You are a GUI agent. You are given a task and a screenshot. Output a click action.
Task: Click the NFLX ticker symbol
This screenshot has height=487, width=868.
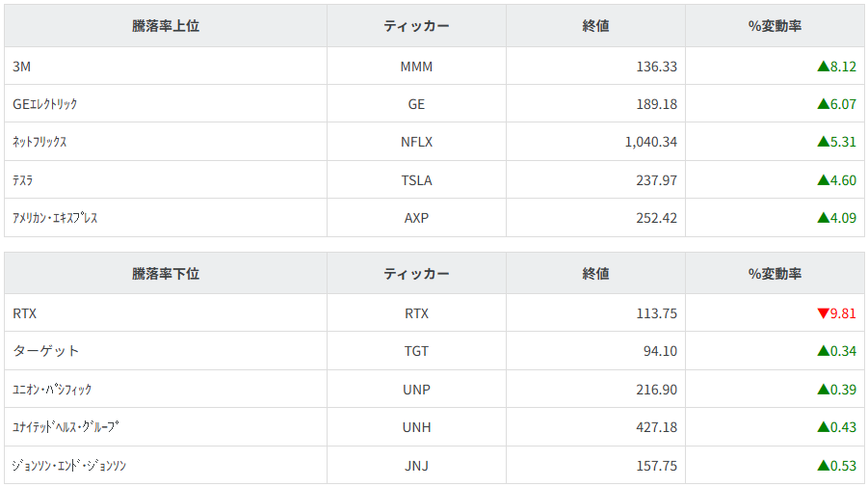(416, 142)
